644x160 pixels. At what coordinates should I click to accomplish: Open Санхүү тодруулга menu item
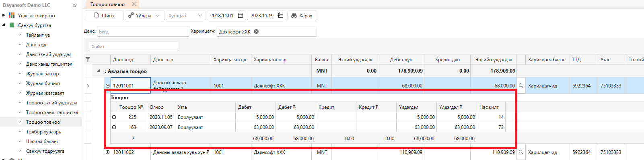tap(45, 151)
